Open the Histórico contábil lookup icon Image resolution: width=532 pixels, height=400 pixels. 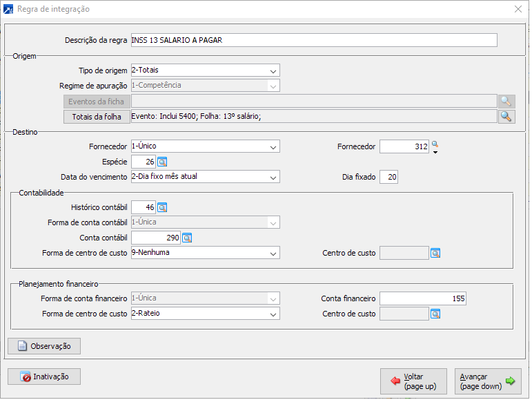[162, 207]
